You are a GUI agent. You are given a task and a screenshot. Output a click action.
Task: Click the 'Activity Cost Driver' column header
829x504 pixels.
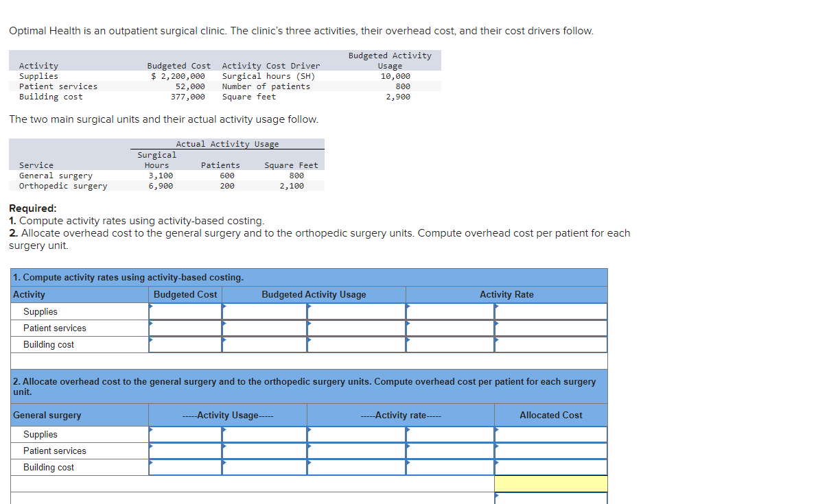(270, 66)
